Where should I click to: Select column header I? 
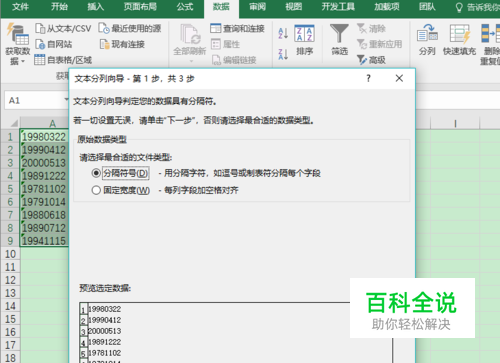coord(455,123)
